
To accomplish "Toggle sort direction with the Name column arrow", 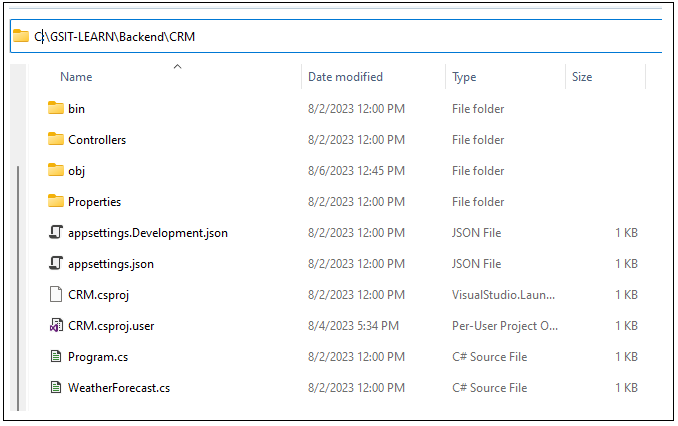I will pos(177,67).
